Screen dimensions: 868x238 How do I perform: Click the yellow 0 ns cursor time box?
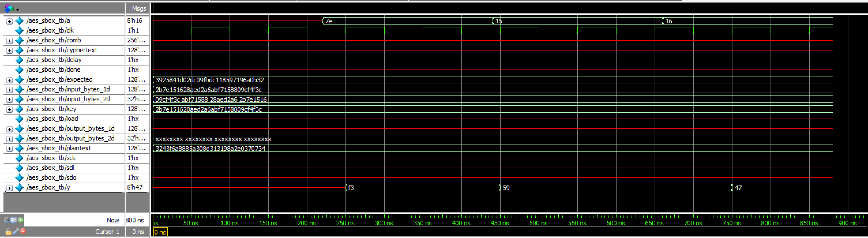point(160,232)
